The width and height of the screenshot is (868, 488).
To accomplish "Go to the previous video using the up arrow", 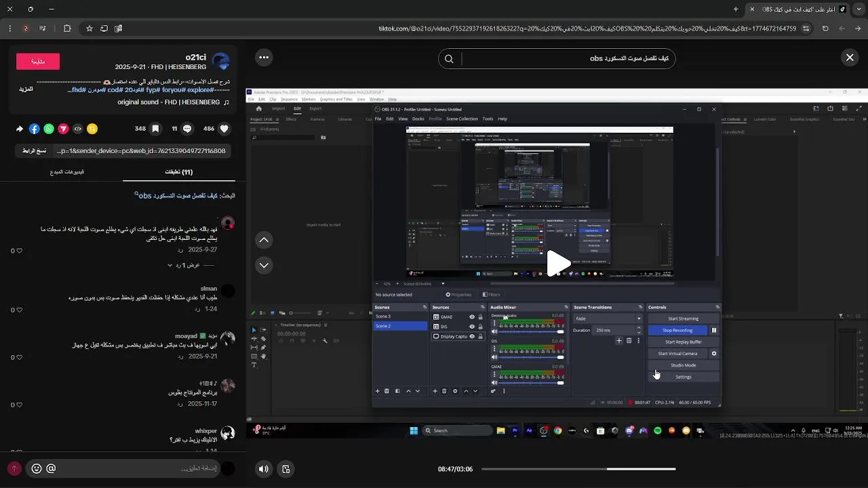I will 264,240.
